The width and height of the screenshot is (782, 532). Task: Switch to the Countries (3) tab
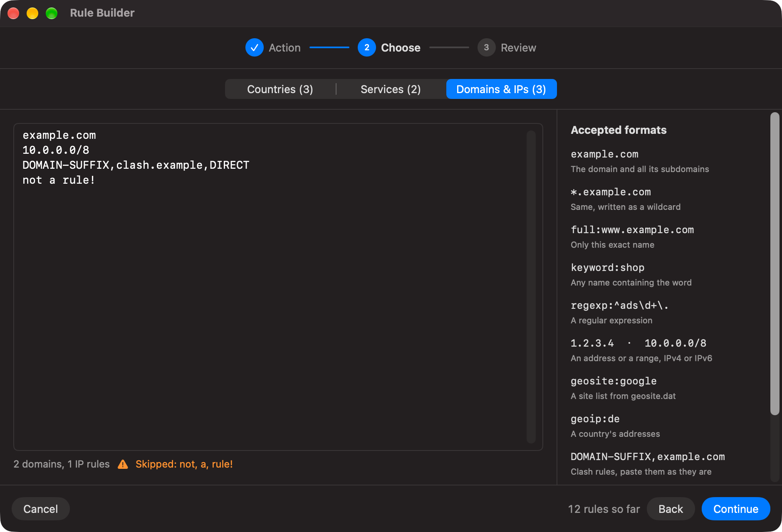click(x=280, y=89)
